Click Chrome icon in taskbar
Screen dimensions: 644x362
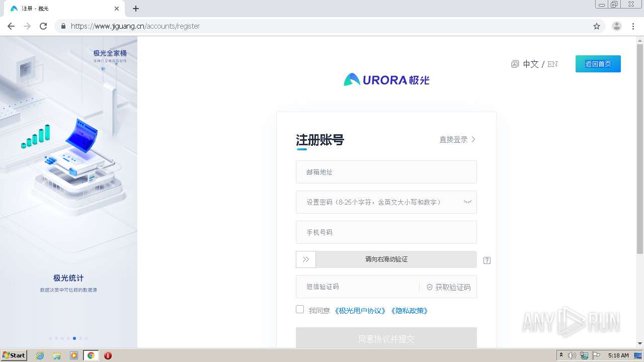click(91, 355)
